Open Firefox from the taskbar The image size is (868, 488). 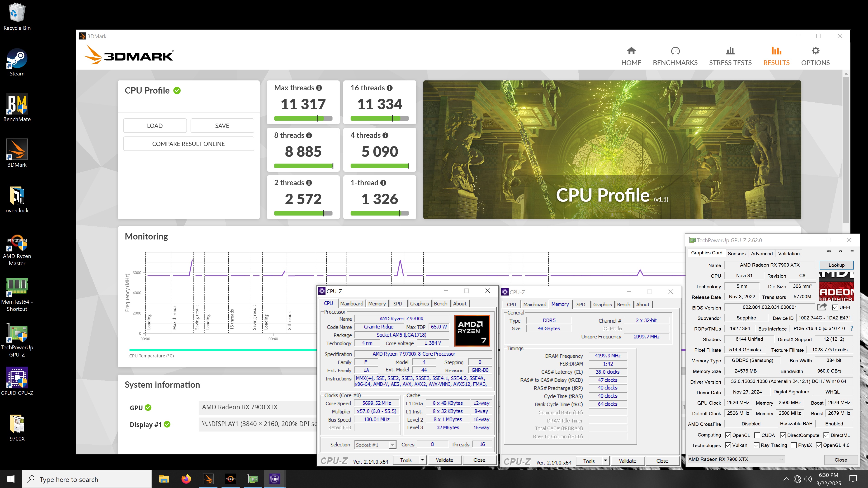point(186,479)
